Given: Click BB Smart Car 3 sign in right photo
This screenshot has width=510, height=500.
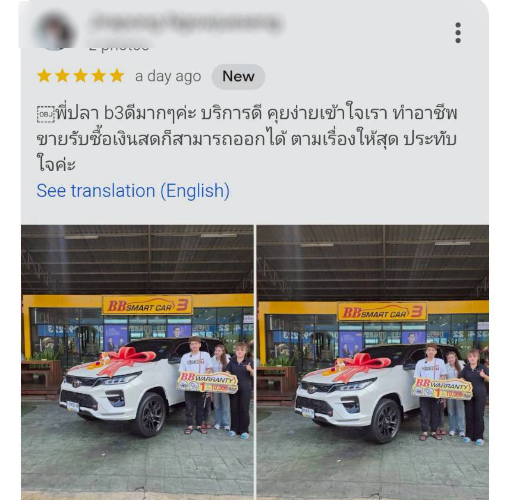Looking at the screenshot, I should 382,312.
